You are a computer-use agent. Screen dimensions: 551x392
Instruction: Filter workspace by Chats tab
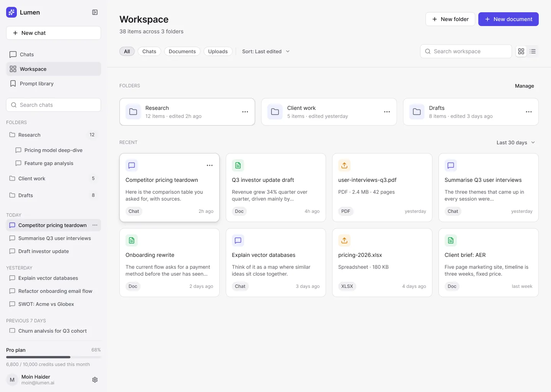(149, 51)
